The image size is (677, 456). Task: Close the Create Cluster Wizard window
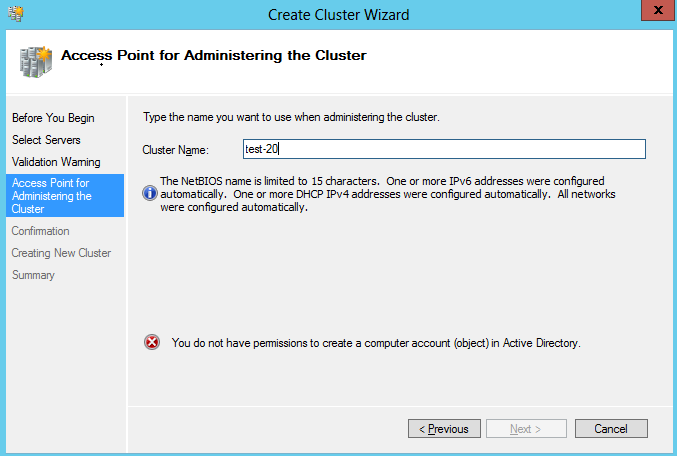pyautogui.click(x=658, y=10)
